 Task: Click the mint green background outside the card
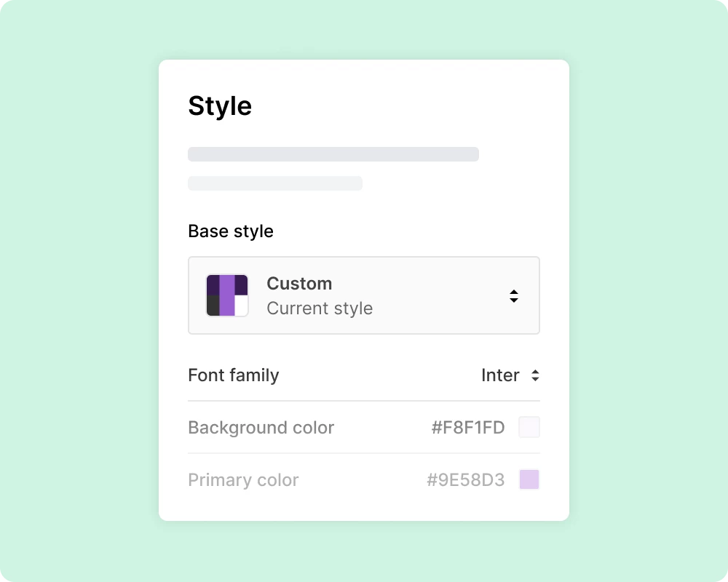[x=73, y=291]
